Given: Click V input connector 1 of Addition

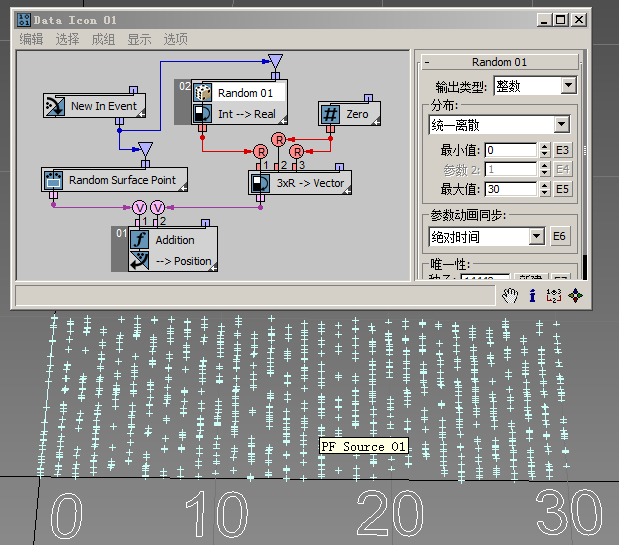Looking at the screenshot, I should point(139,208).
